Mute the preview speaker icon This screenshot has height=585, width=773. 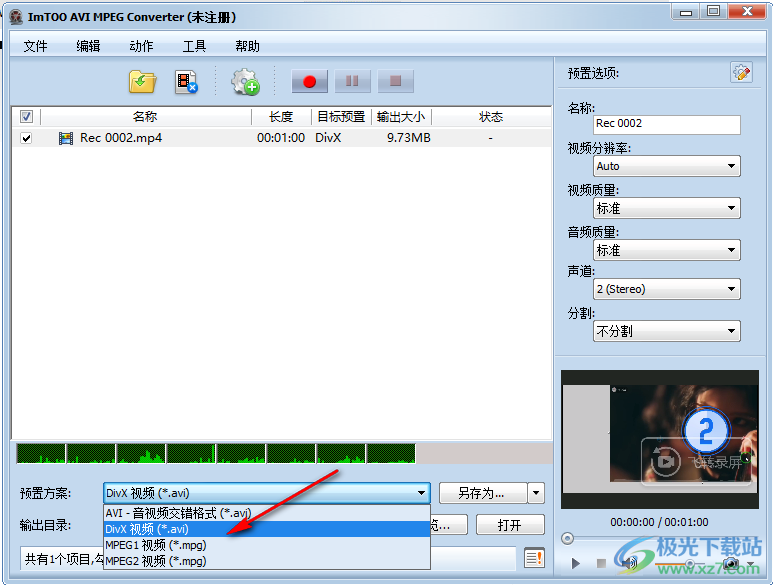[x=629, y=563]
